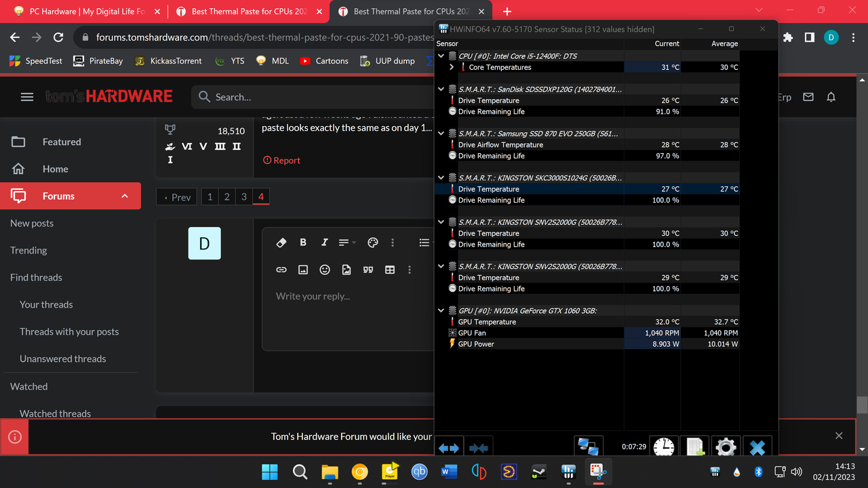This screenshot has width=868, height=488.
Task: Click the Report link on the post
Action: (281, 161)
